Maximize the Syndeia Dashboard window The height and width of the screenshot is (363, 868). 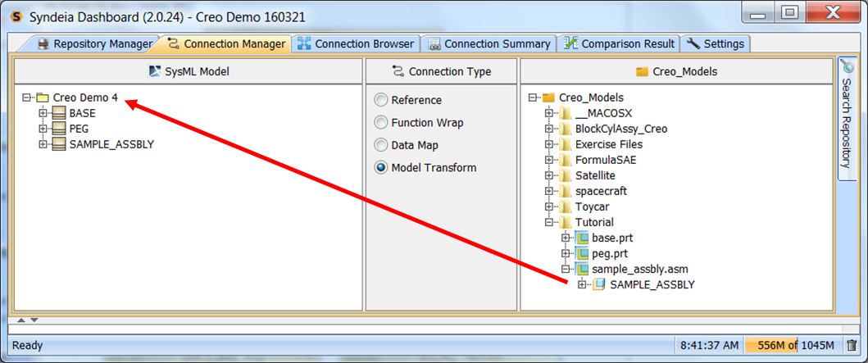[x=790, y=11]
